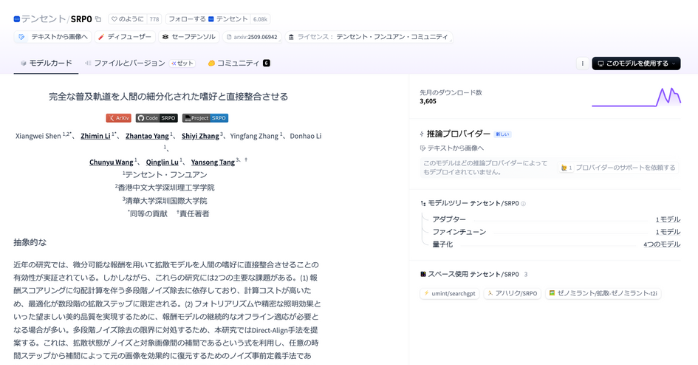Open the three-dot more options menu
Viewport: 698px width, 365px height.
pyautogui.click(x=582, y=63)
